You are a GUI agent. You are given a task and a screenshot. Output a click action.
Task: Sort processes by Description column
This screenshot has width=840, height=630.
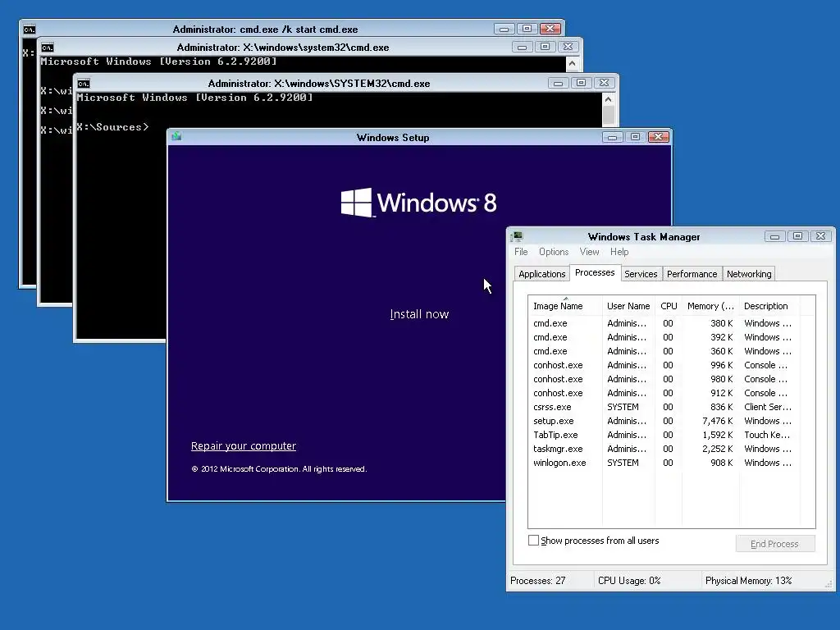pyautogui.click(x=769, y=306)
